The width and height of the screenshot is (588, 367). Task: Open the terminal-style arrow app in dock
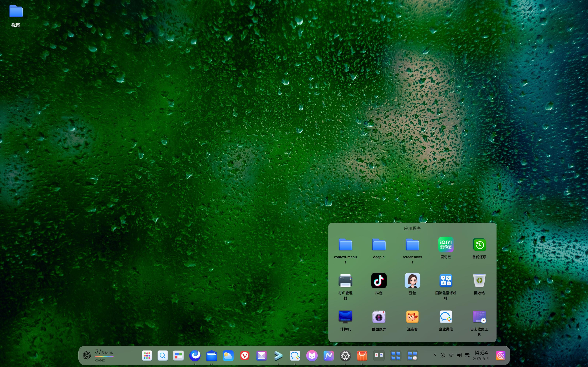pyautogui.click(x=278, y=356)
